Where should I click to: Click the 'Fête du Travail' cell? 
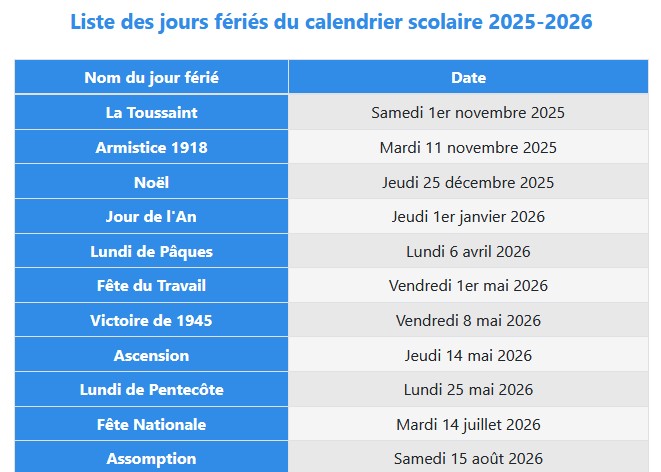tap(151, 285)
